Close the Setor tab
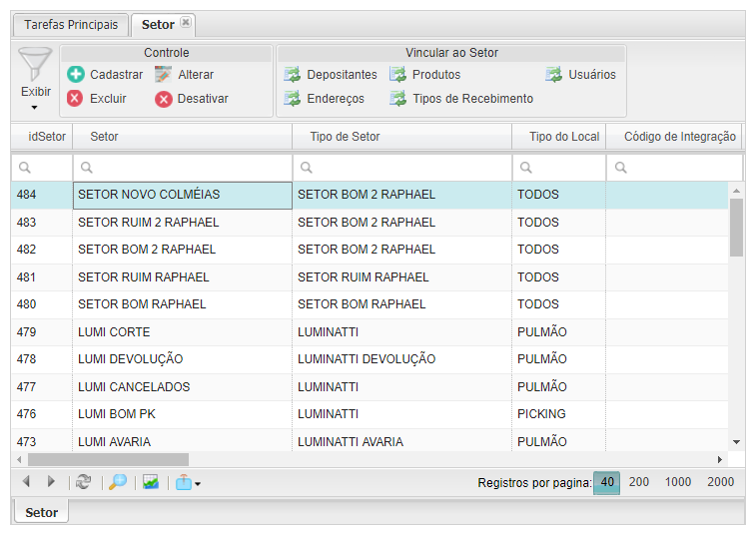The image size is (756, 535). [x=186, y=22]
